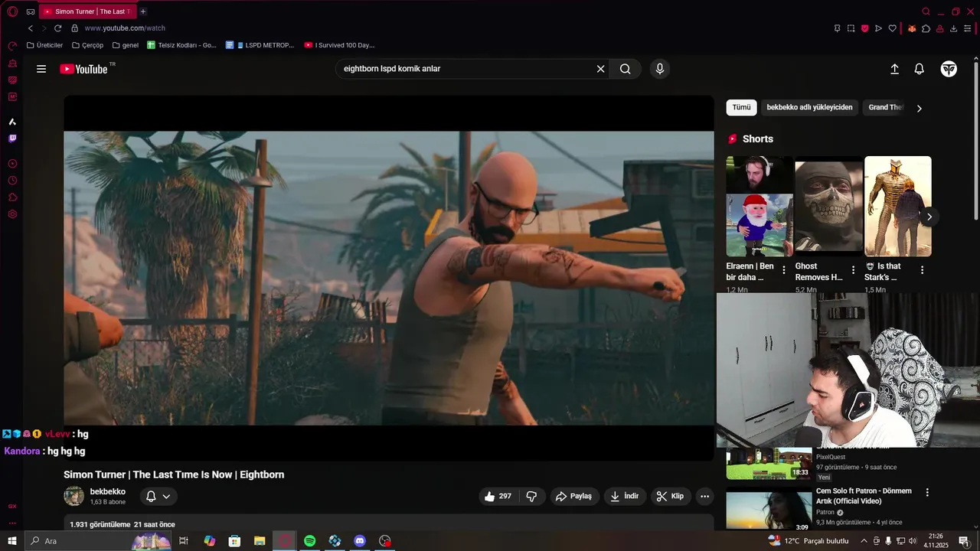This screenshot has width=980, height=551.
Task: Open options for Elraenn Short
Action: click(x=783, y=270)
